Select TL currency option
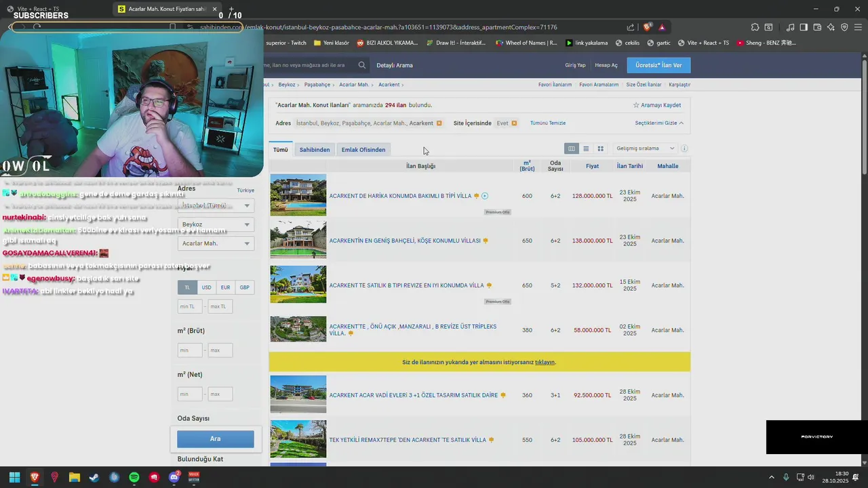Screen dimensions: 868x488 coord(187,287)
